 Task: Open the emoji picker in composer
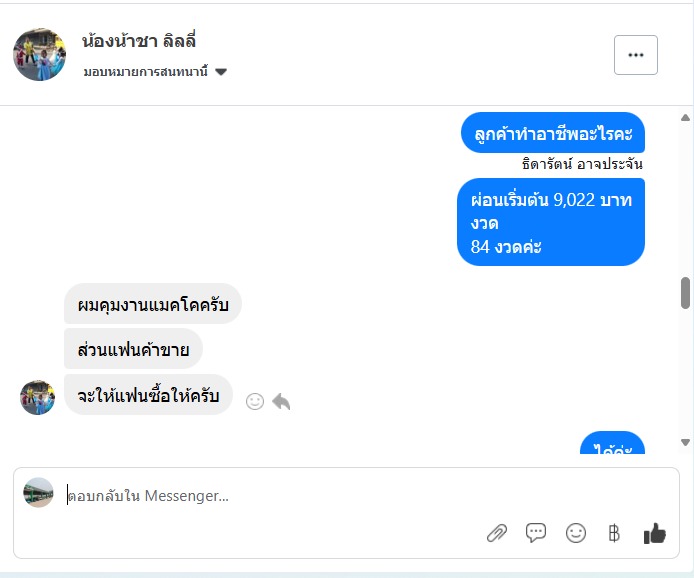pos(575,533)
